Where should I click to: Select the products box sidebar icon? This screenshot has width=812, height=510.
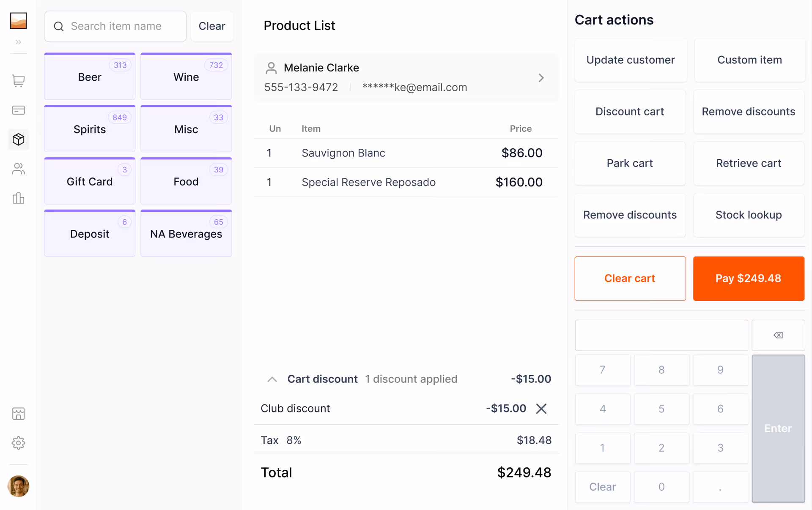click(x=18, y=139)
